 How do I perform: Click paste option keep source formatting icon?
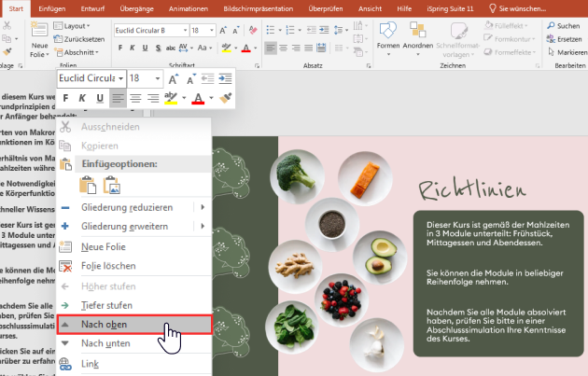(x=71, y=184)
